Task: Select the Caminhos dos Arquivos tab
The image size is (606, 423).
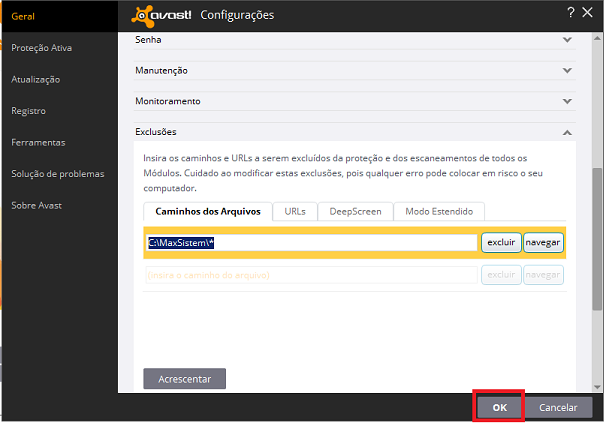Action: click(208, 212)
